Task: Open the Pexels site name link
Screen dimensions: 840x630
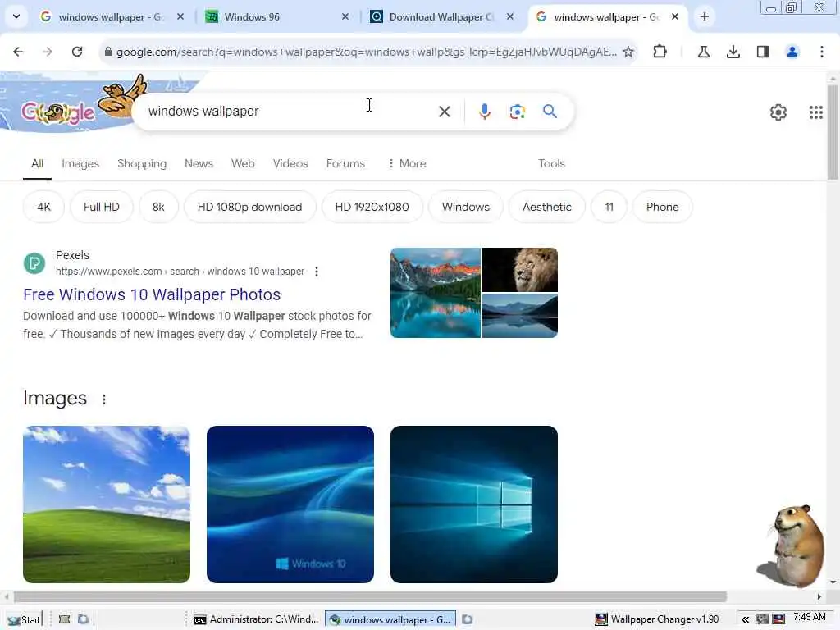Action: [72, 255]
